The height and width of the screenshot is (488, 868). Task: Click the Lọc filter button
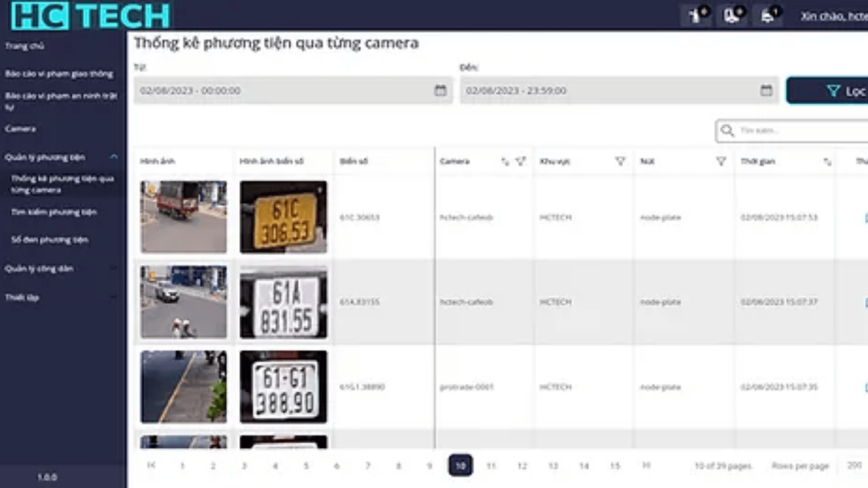tap(827, 91)
